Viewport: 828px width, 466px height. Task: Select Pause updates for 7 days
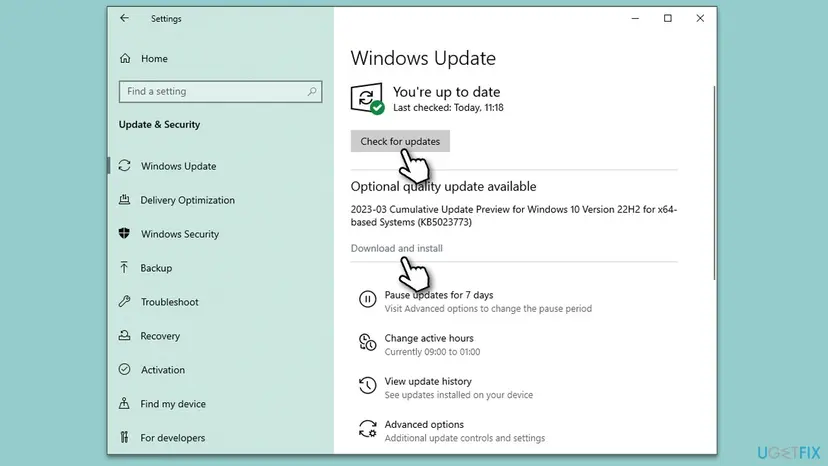(439, 295)
